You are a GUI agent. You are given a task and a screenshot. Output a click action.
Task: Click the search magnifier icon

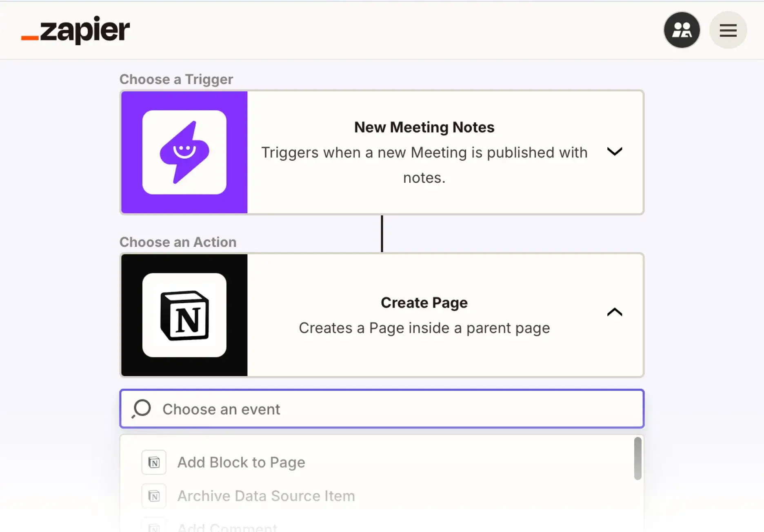141,408
